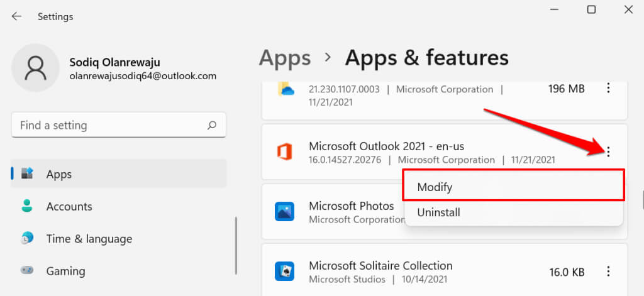Viewport: 644px width, 296px height.
Task: Click the Solitaire Collection app icon
Action: coord(285,271)
